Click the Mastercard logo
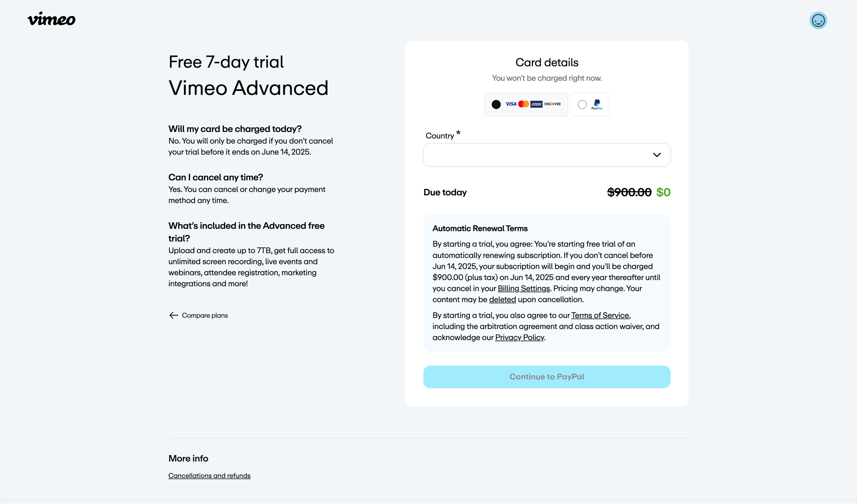 [x=523, y=104]
